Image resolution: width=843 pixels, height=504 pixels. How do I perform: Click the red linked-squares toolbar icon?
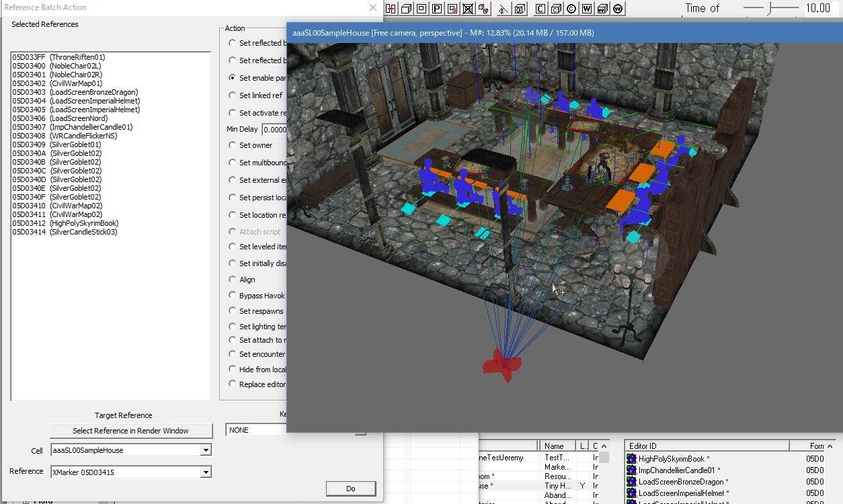pos(483,9)
